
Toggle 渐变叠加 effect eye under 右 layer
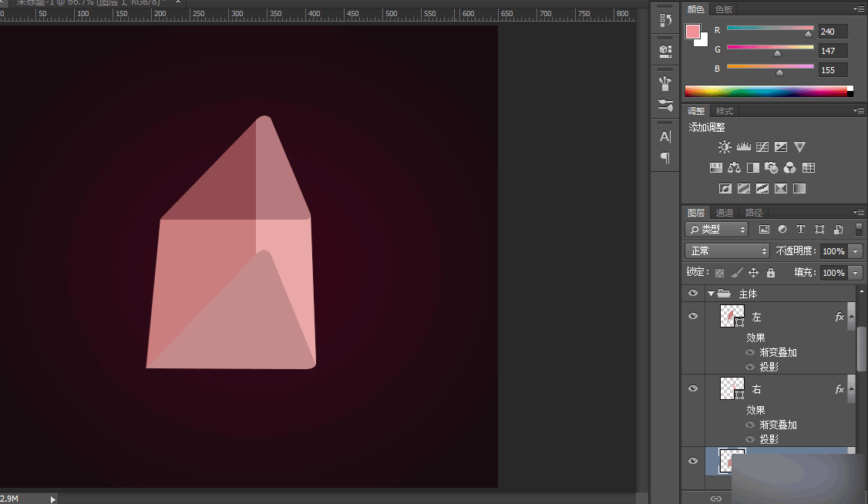750,425
